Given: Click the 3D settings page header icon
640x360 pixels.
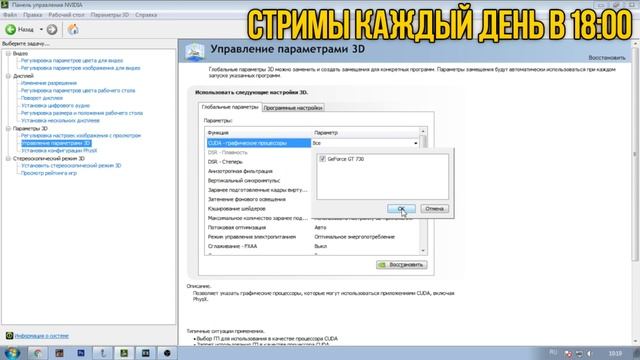Looking at the screenshot, I should tap(195, 52).
